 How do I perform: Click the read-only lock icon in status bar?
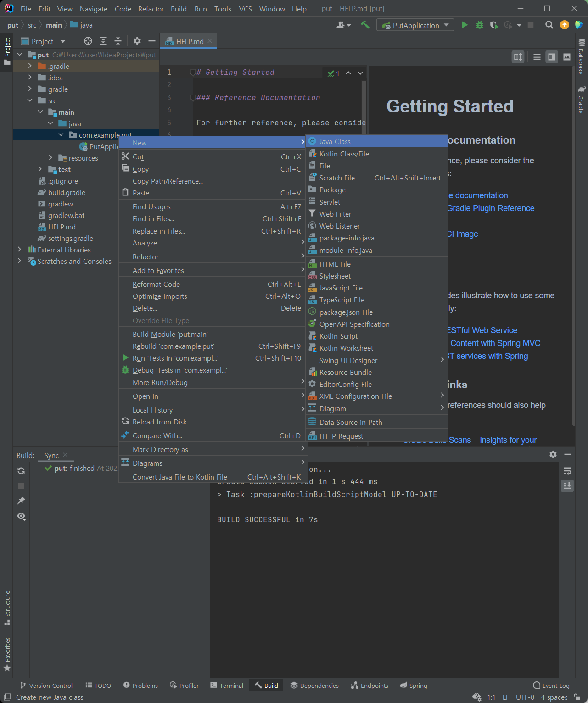(x=577, y=697)
